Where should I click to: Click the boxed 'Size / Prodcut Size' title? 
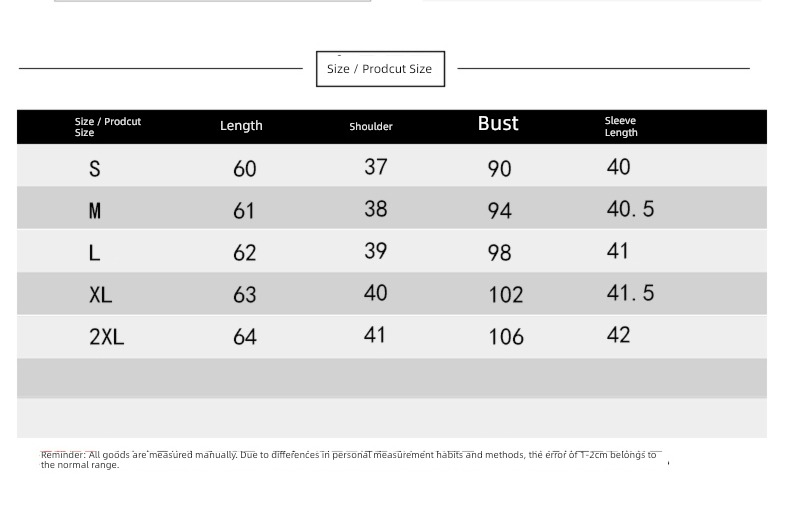point(380,69)
